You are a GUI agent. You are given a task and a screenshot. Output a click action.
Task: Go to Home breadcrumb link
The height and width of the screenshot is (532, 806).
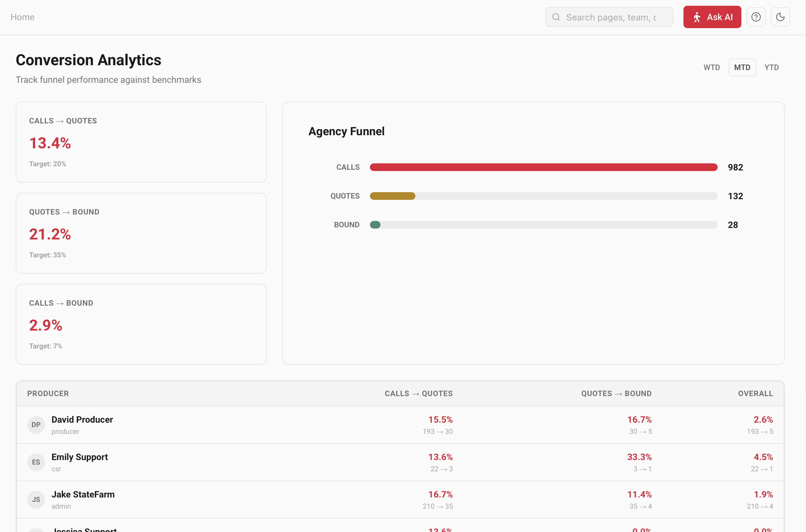tap(22, 17)
